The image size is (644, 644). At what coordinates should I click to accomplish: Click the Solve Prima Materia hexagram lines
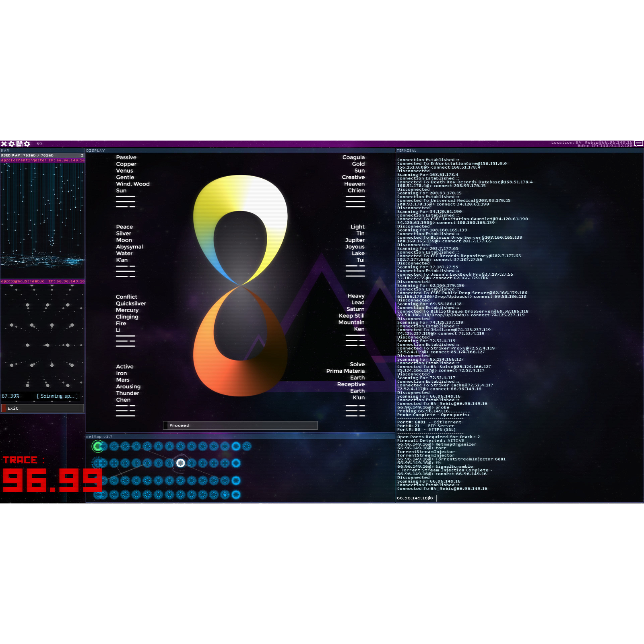tap(355, 411)
